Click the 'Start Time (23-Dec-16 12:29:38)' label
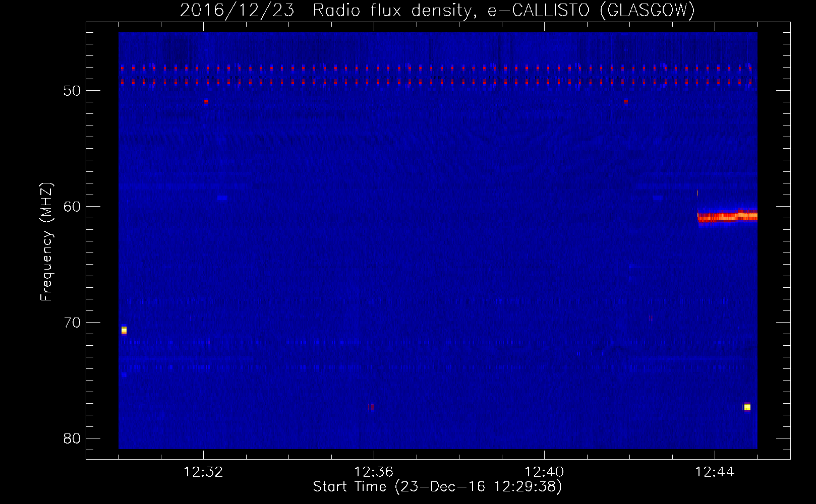This screenshot has width=816, height=504. pos(437,487)
